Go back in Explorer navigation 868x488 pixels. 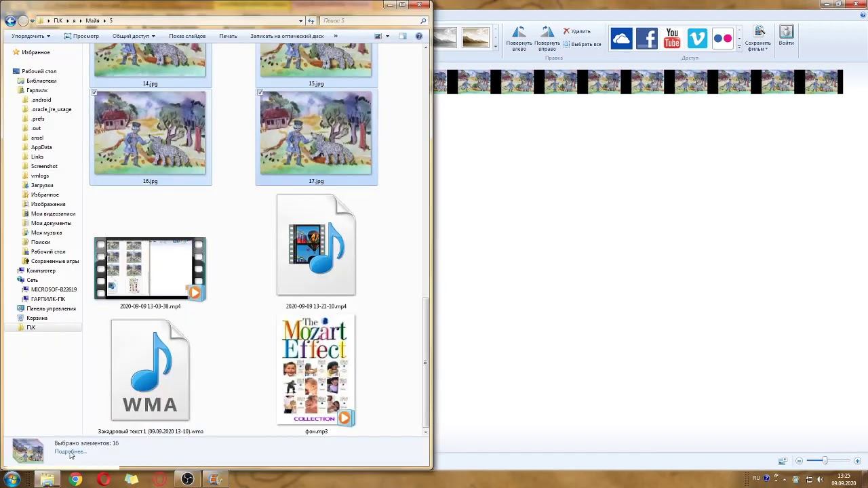10,20
